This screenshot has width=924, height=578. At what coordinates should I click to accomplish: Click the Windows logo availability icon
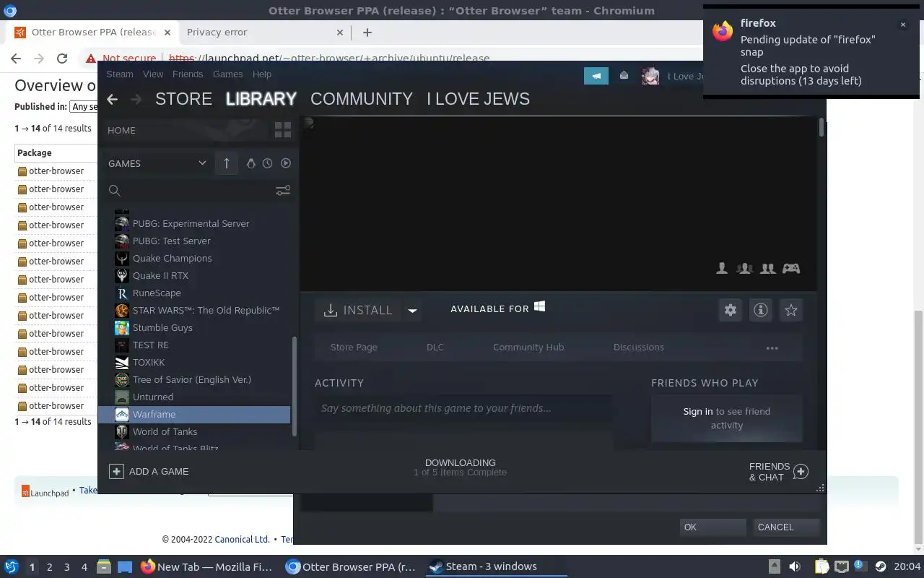pyautogui.click(x=539, y=307)
